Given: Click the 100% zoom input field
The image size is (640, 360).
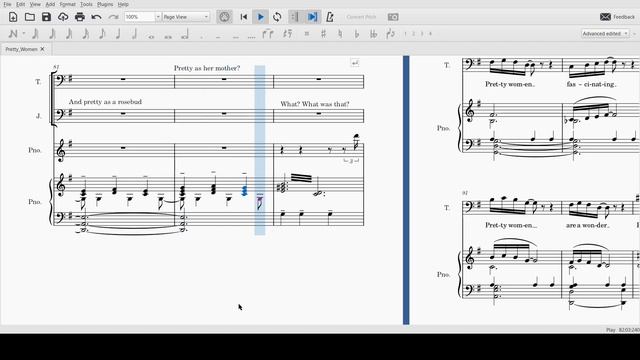Looking at the screenshot, I should (140, 17).
